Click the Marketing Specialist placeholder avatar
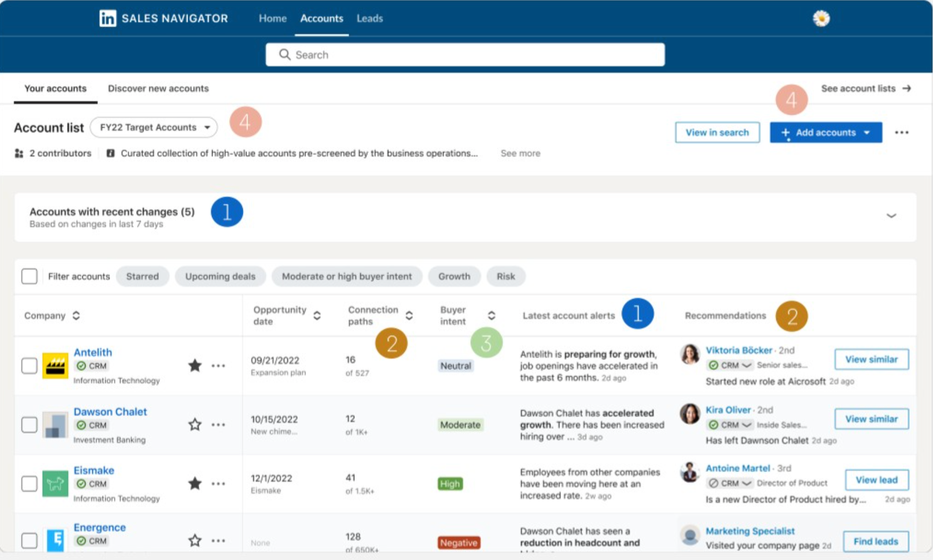This screenshot has width=933, height=560. coord(690,536)
